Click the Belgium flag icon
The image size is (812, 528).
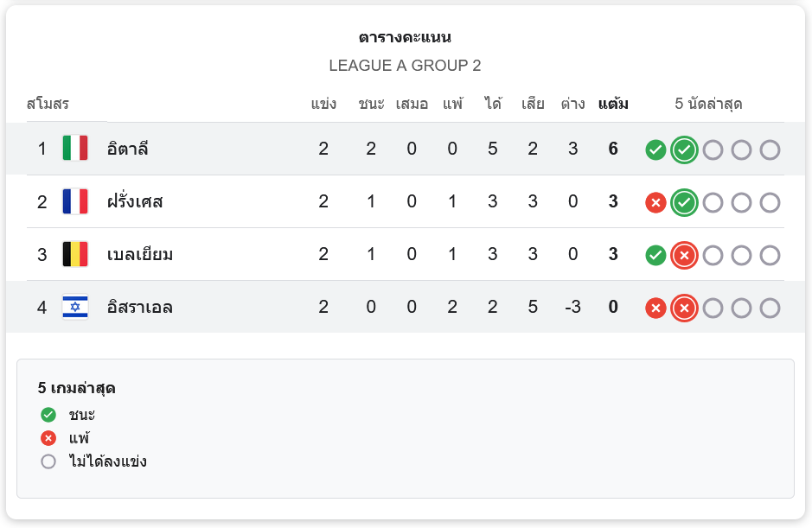(x=75, y=254)
